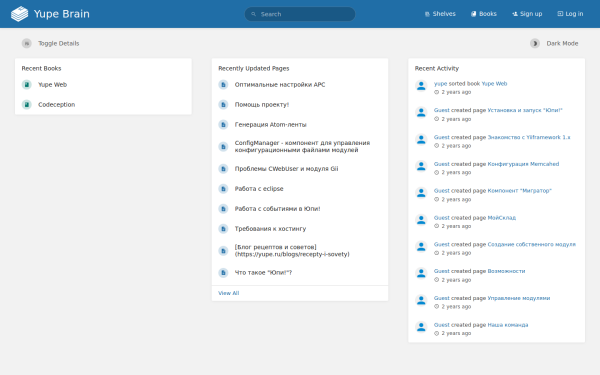The image size is (600, 375).
Task: Click yupe username in activity
Action: pyautogui.click(x=440, y=83)
